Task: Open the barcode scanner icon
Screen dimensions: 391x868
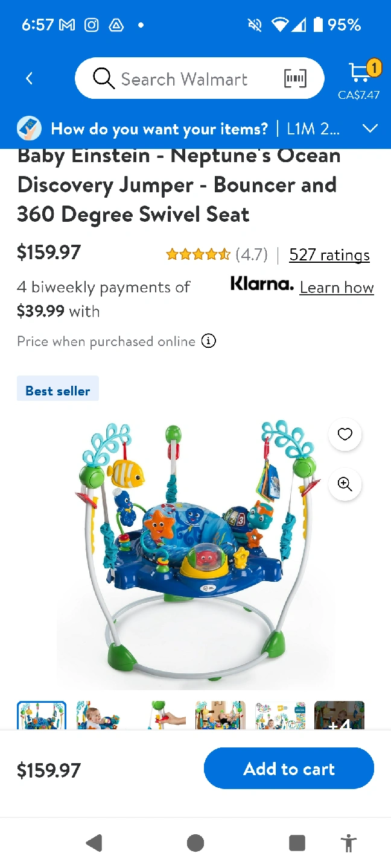Action: [295, 78]
